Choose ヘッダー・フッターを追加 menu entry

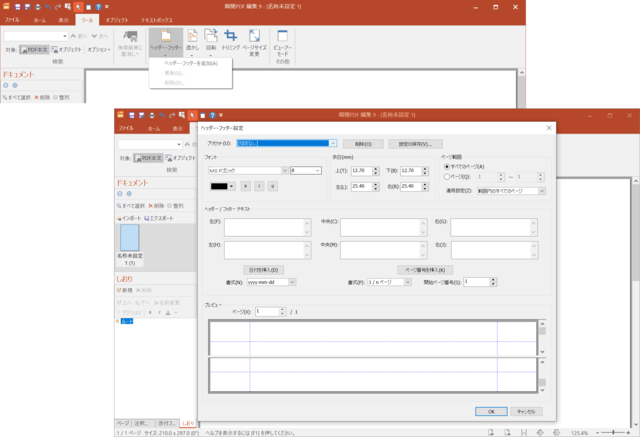click(190, 63)
